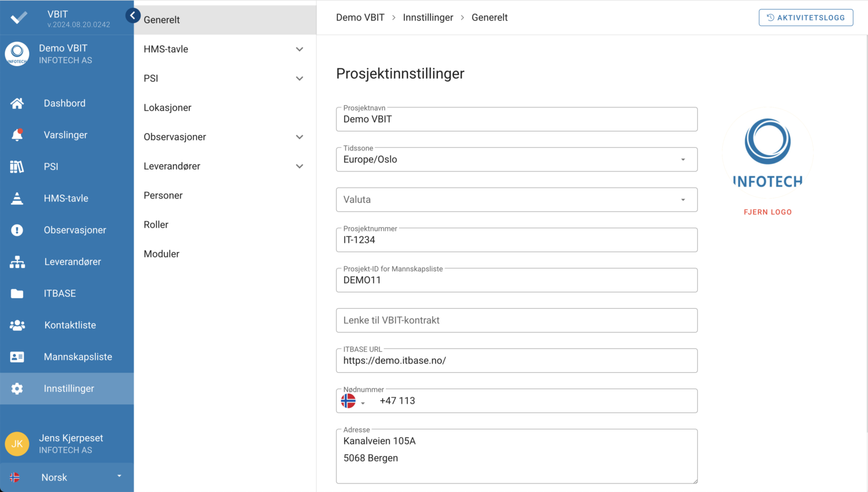Collapse the sidebar with the arrow button
Viewport: 868px width, 492px height.
133,16
